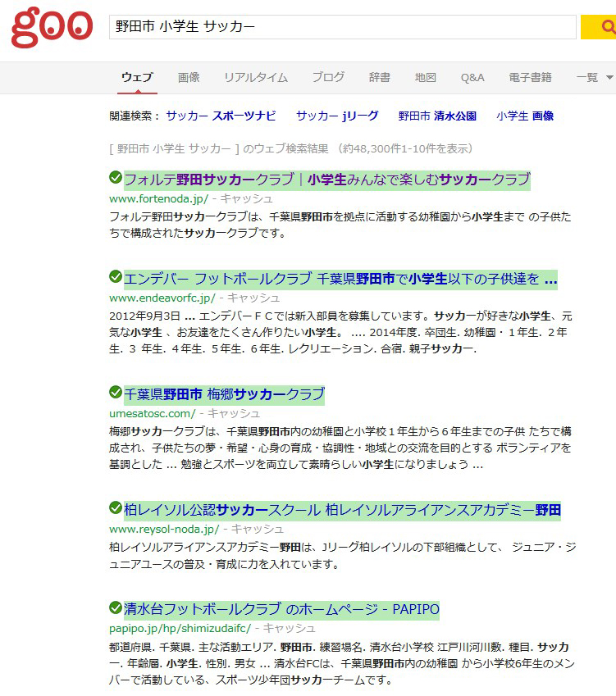Click green checkmark beside エンデバー フットボールクラブ result
This screenshot has width=616, height=696.
pos(116,278)
